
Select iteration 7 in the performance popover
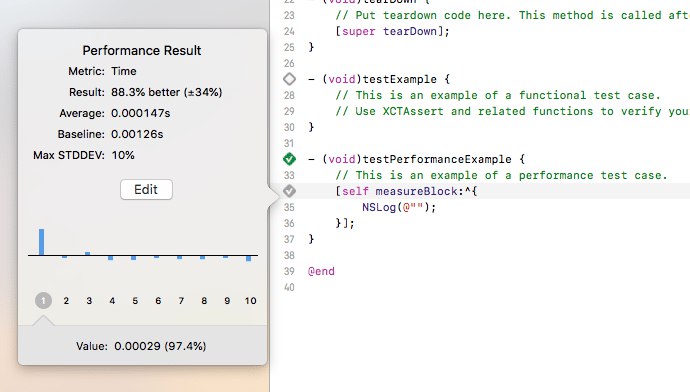pyautogui.click(x=181, y=300)
